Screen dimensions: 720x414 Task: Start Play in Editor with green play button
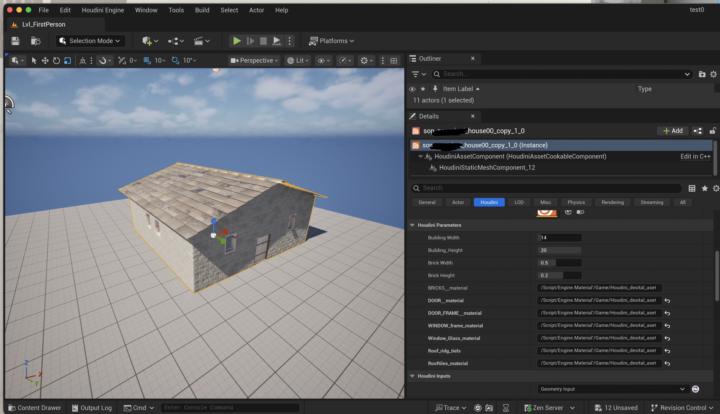pyautogui.click(x=236, y=41)
